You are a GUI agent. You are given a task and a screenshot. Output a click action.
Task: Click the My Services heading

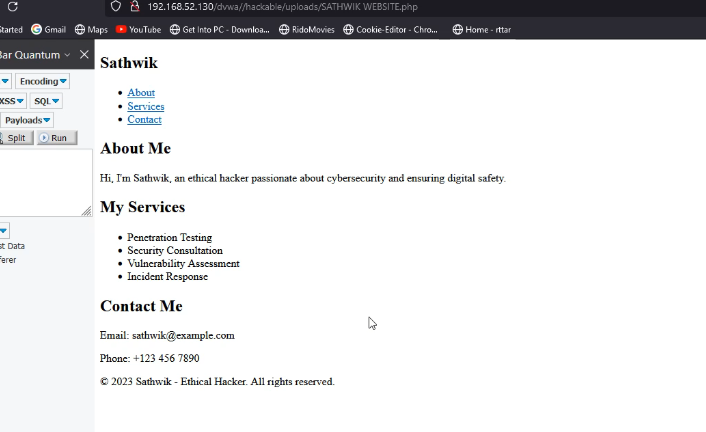142,207
